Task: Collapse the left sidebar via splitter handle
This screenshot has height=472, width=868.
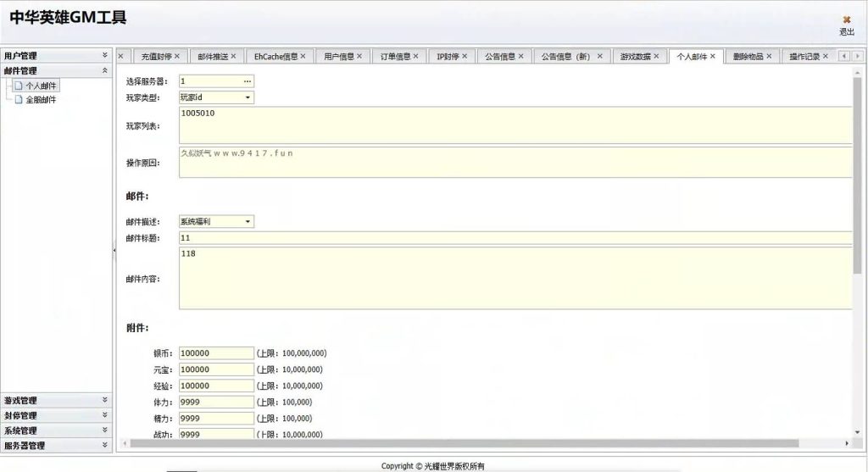Action: pyautogui.click(x=114, y=249)
